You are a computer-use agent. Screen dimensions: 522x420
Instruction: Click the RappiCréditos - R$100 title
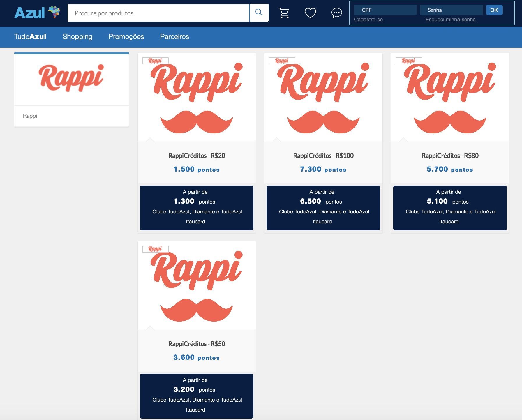click(323, 156)
